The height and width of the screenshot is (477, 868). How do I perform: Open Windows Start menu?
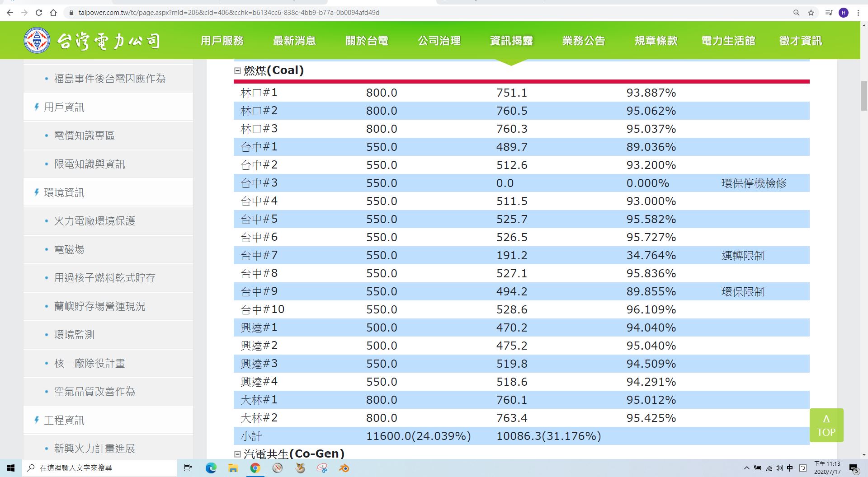click(11, 468)
